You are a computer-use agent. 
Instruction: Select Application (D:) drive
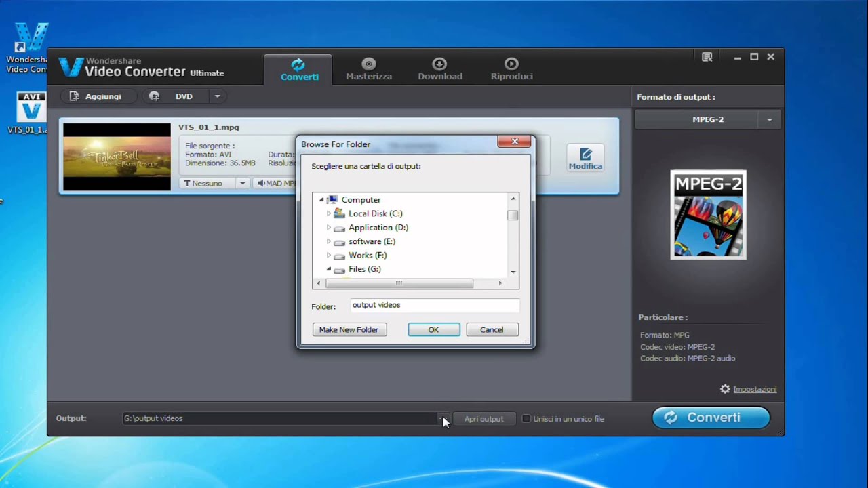pyautogui.click(x=378, y=228)
